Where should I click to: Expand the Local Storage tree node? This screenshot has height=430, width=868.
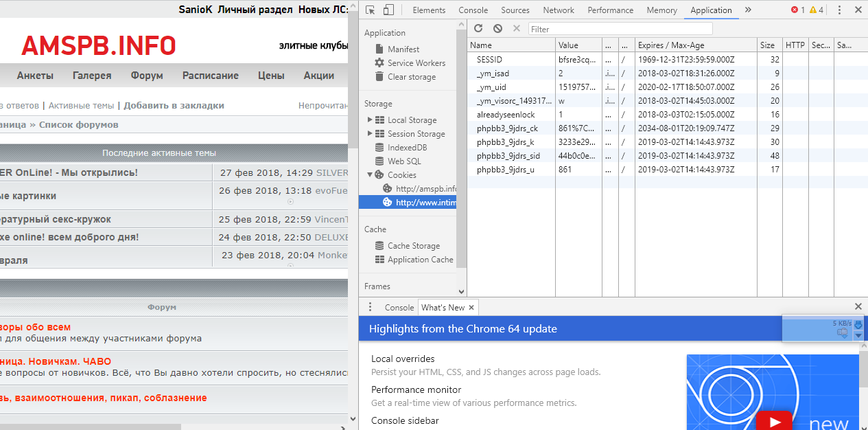coord(371,120)
